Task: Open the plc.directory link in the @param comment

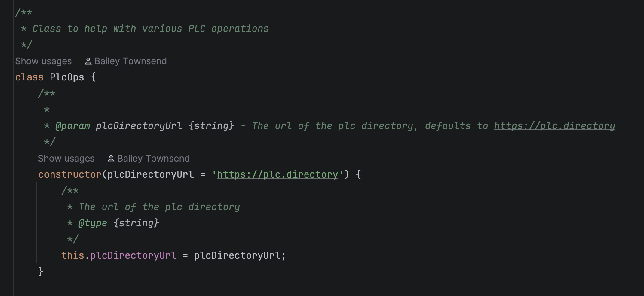Action: click(x=554, y=126)
